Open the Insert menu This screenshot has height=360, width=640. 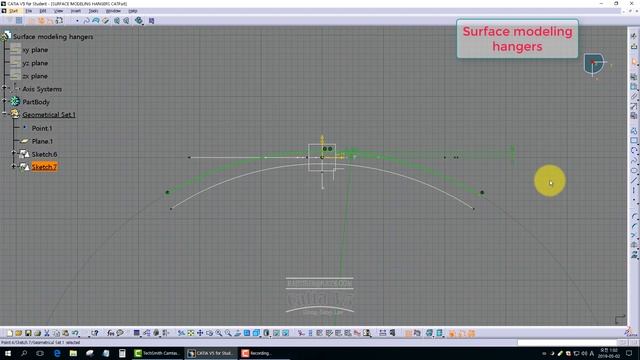coord(76,11)
